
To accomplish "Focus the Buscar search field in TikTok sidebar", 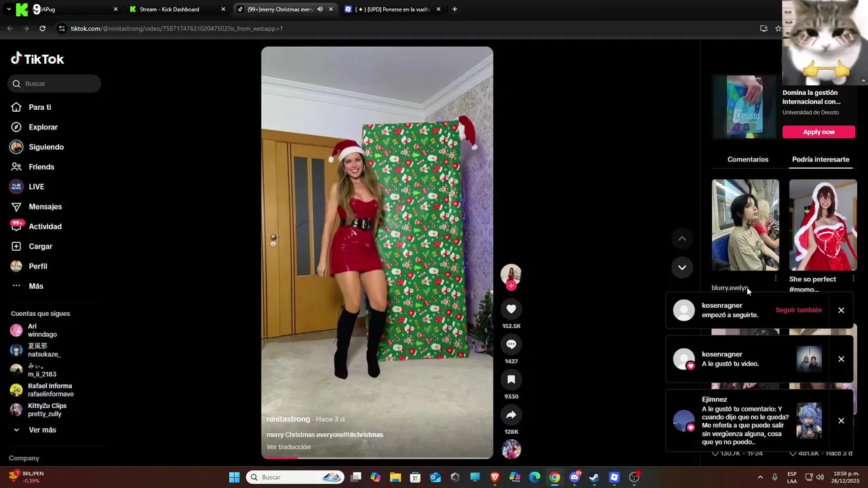I will 54,83.
